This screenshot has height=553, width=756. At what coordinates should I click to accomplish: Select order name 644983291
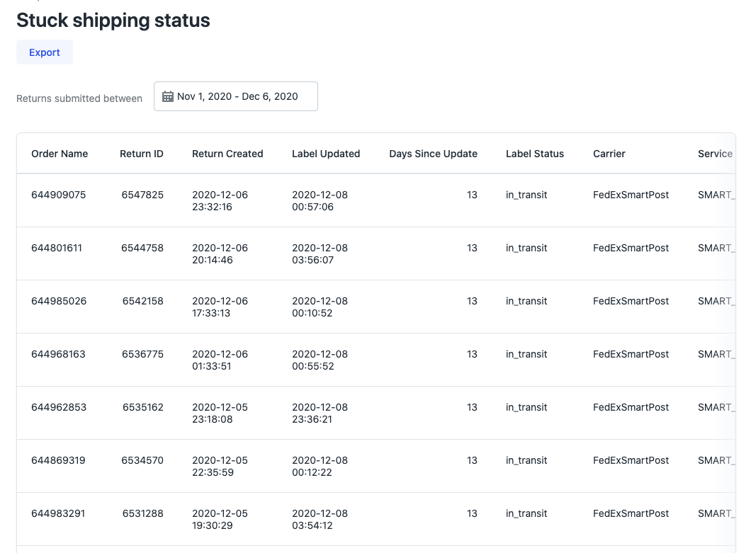[59, 513]
